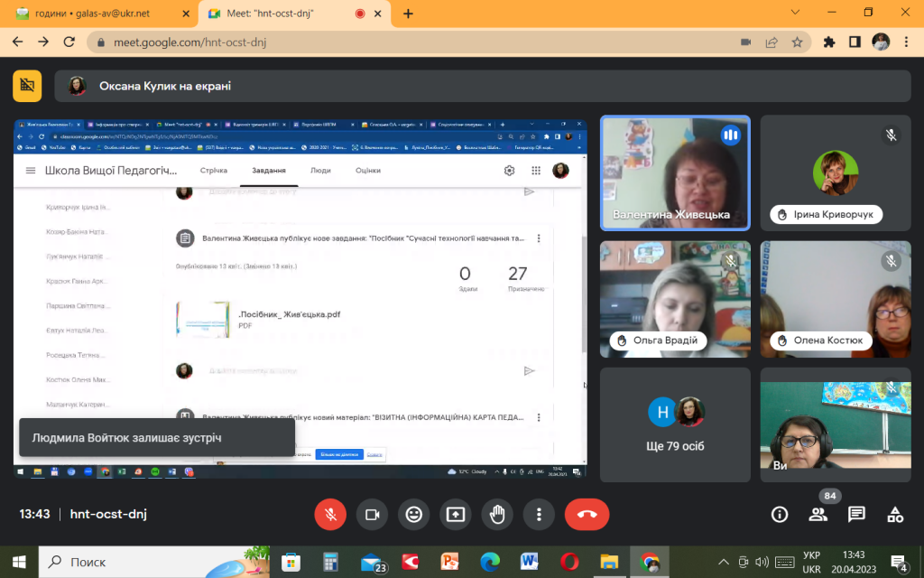
Task: Open Chrome's three-dot menu
Action: click(x=906, y=42)
